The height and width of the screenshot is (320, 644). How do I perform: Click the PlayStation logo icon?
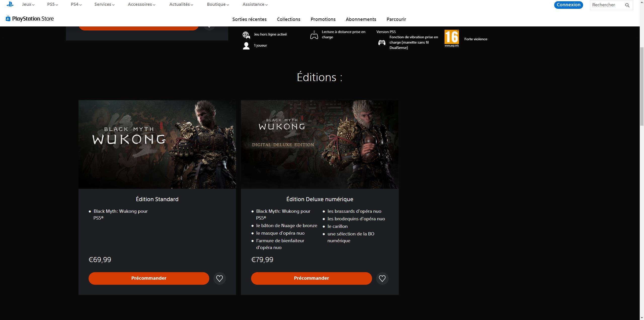(x=10, y=4)
